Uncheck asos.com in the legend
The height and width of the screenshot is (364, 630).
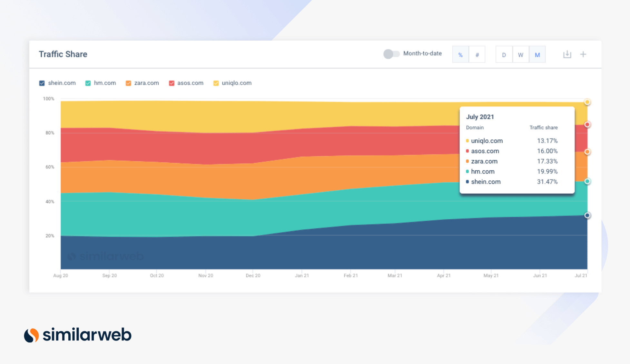click(172, 83)
